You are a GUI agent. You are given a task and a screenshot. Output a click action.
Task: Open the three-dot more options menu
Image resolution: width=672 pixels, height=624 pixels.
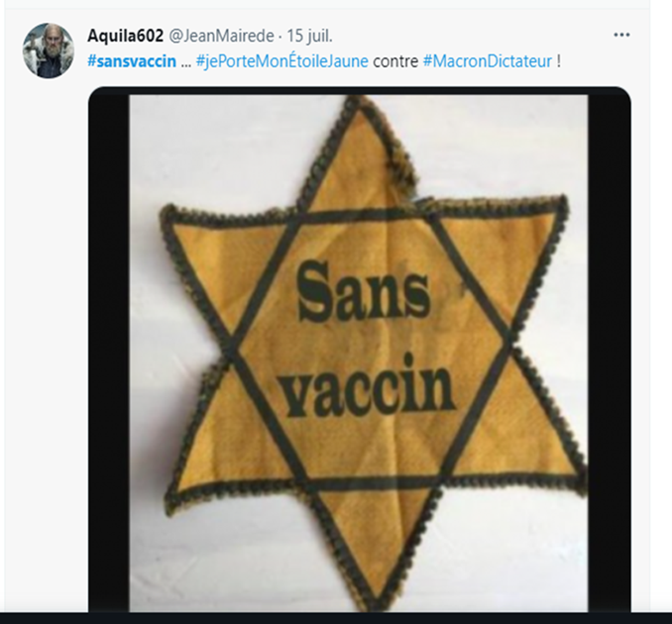(621, 35)
